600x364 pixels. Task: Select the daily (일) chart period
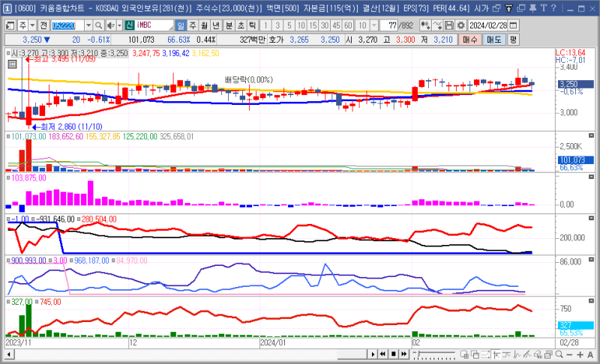(x=180, y=25)
